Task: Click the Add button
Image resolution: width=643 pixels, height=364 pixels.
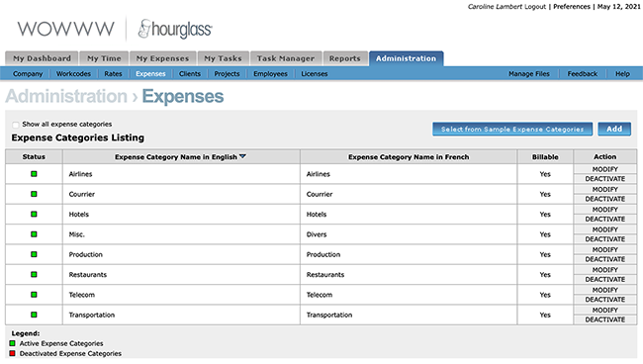Action: [x=614, y=129]
